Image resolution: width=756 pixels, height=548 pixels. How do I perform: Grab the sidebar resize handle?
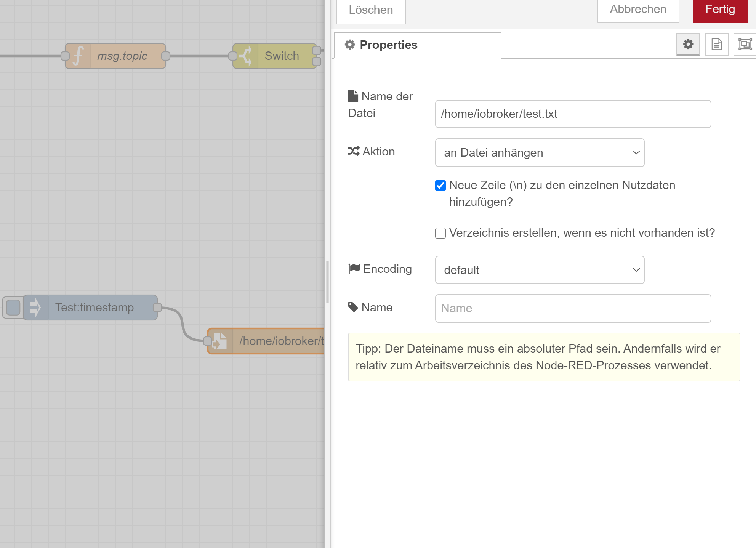coord(327,282)
